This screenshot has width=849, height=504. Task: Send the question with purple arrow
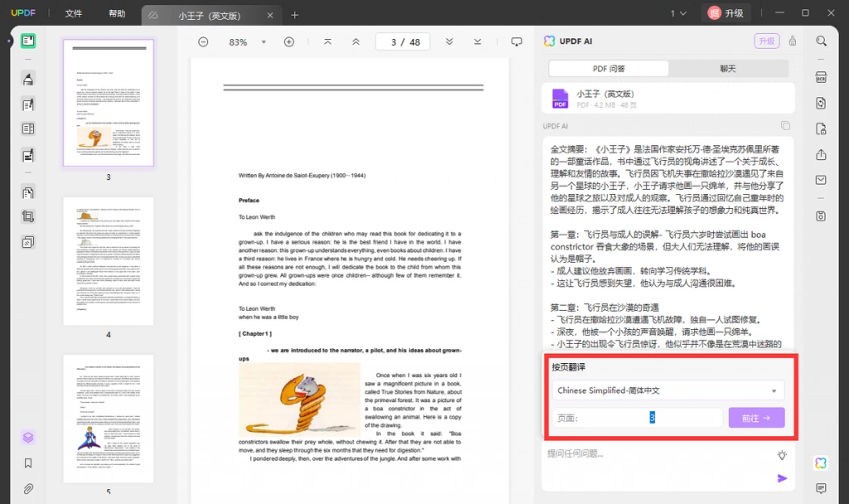(x=782, y=478)
